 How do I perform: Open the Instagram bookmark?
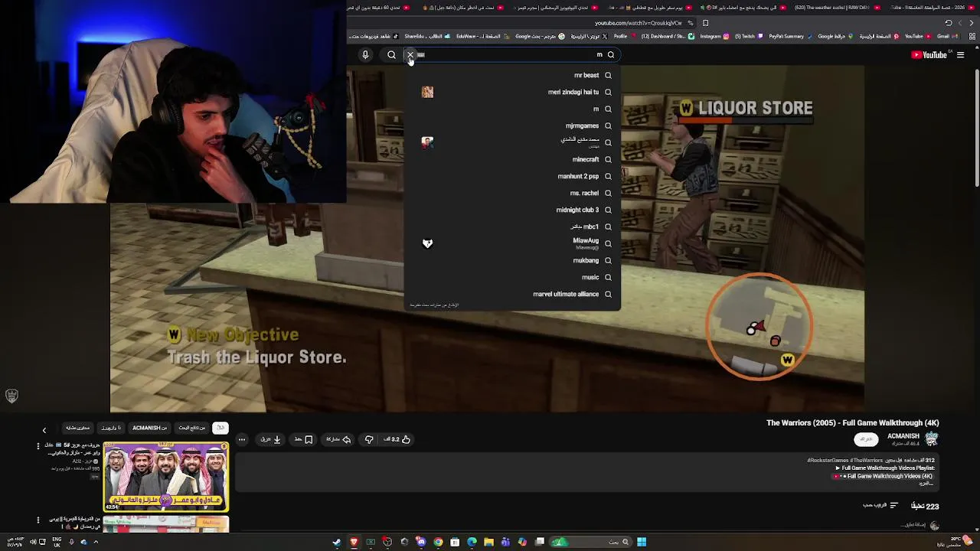point(714,36)
